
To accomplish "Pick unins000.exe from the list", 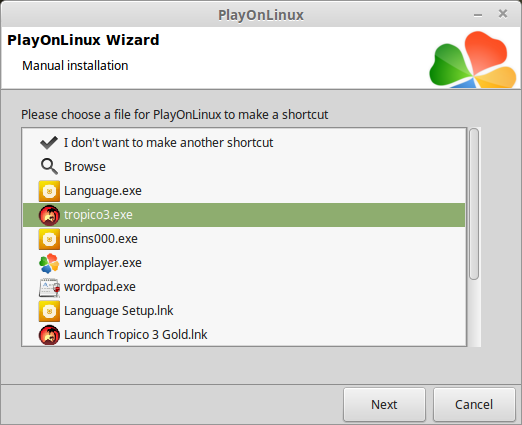I will click(101, 239).
